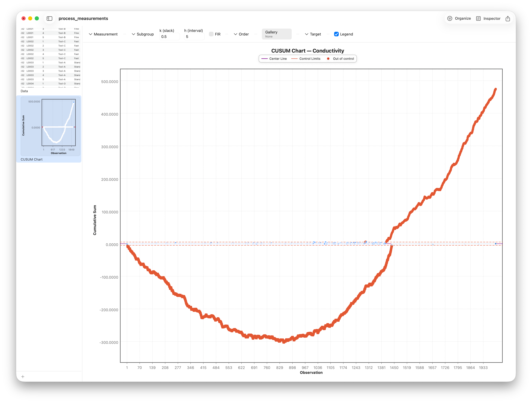Viewport: 532px width, 403px height.
Task: Click the 1933 x-axis tick label
Action: click(483, 368)
